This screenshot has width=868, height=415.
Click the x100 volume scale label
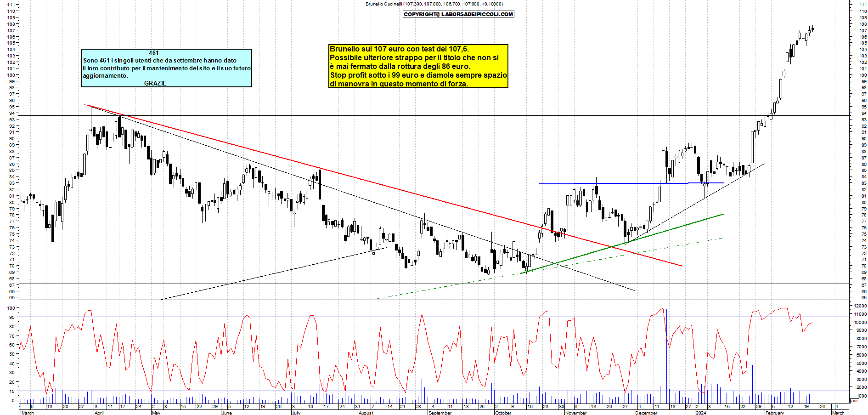point(854,401)
